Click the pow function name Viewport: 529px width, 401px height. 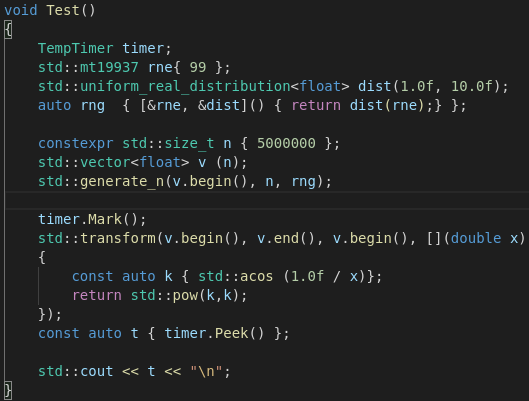(185, 295)
